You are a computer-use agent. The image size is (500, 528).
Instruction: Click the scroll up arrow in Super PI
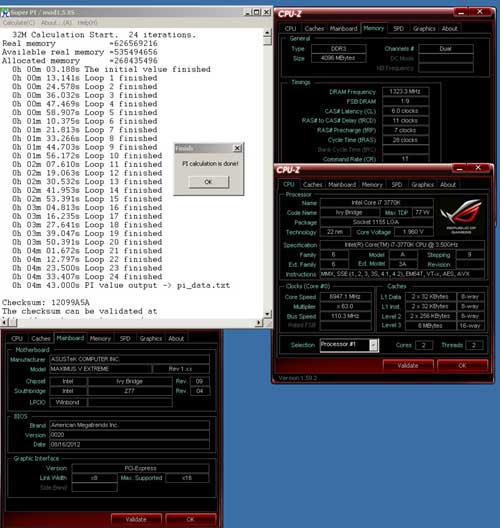click(x=267, y=33)
